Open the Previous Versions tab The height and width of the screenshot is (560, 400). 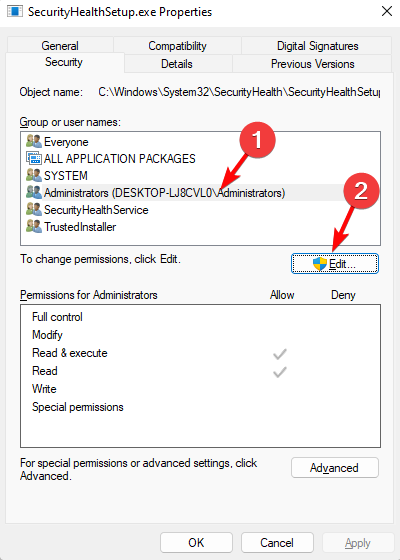tap(312, 64)
